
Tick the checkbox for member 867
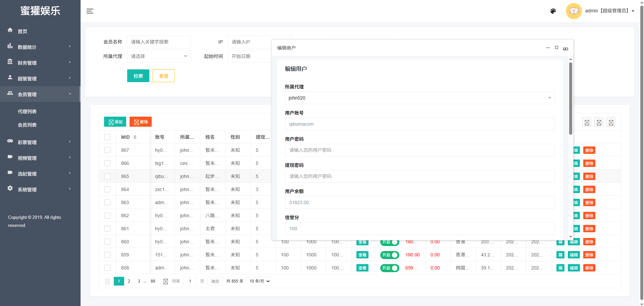tap(107, 150)
